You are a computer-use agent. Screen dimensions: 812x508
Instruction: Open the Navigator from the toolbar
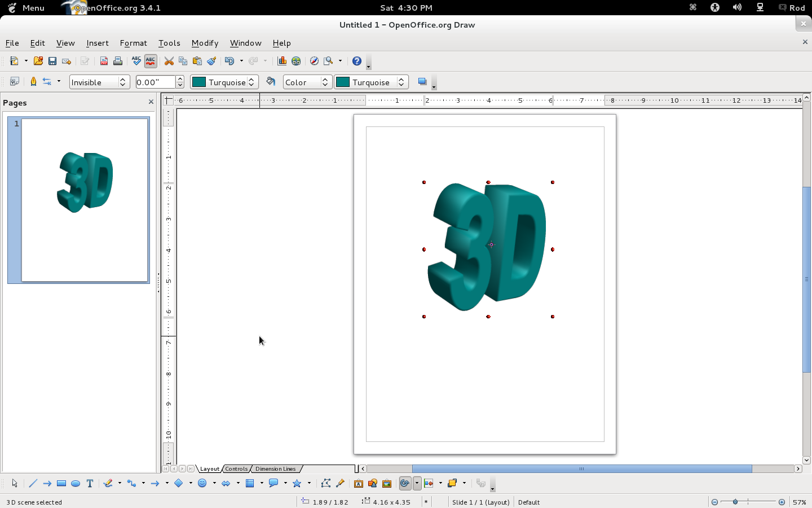click(314, 61)
